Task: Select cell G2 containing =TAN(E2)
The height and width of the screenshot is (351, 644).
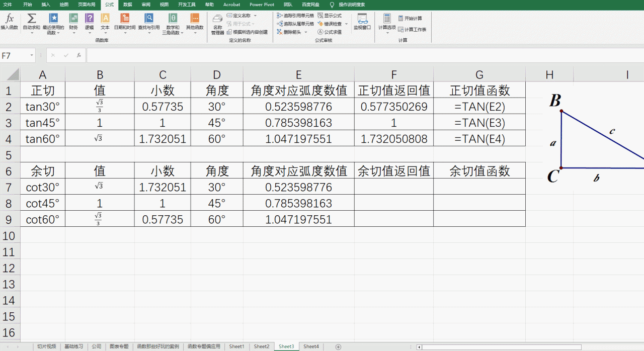Action: [x=479, y=107]
